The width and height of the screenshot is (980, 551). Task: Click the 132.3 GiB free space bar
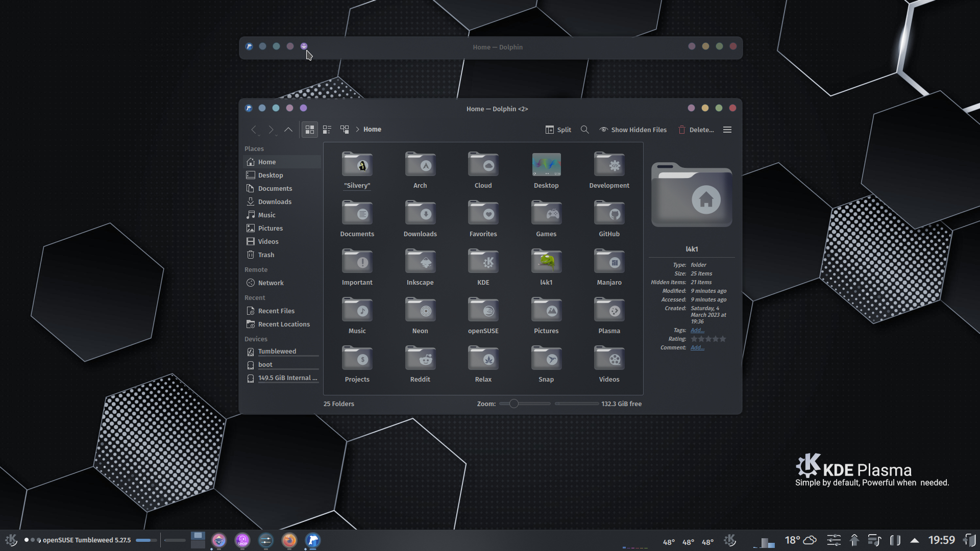(x=577, y=404)
